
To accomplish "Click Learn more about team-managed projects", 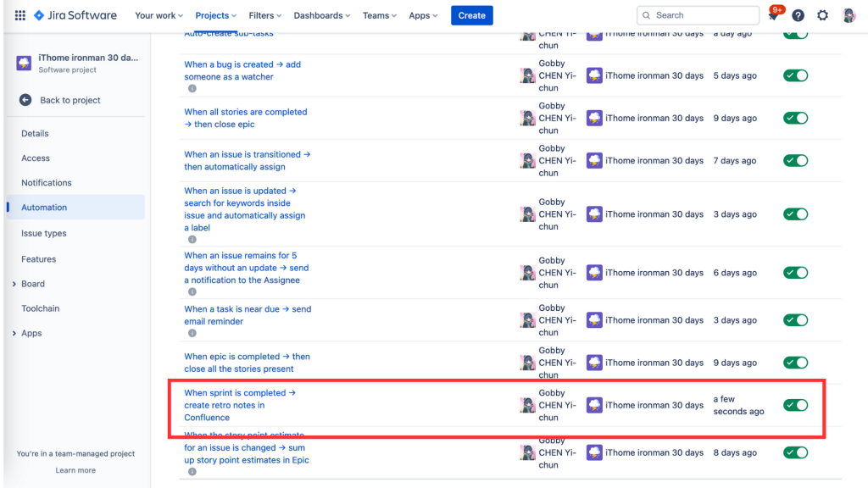I will click(75, 470).
